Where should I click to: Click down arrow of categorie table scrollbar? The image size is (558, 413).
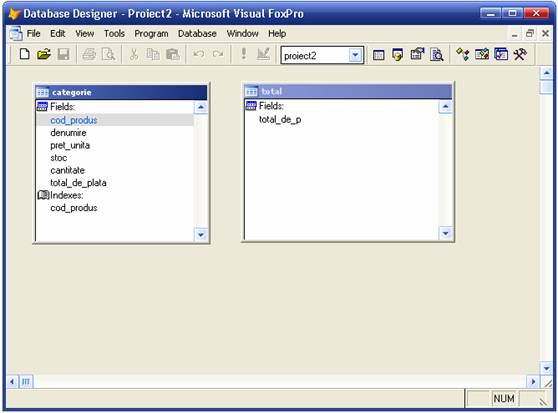click(x=201, y=235)
